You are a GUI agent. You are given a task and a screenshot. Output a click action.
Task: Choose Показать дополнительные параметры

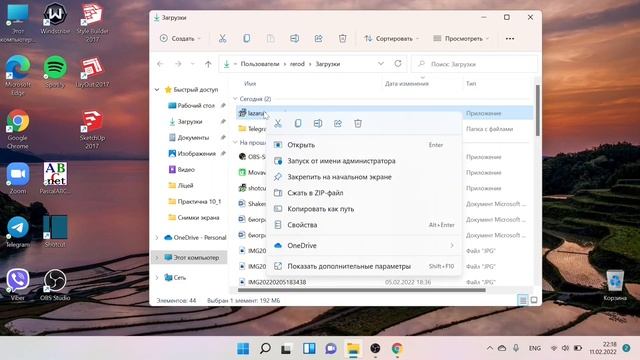pos(364,266)
